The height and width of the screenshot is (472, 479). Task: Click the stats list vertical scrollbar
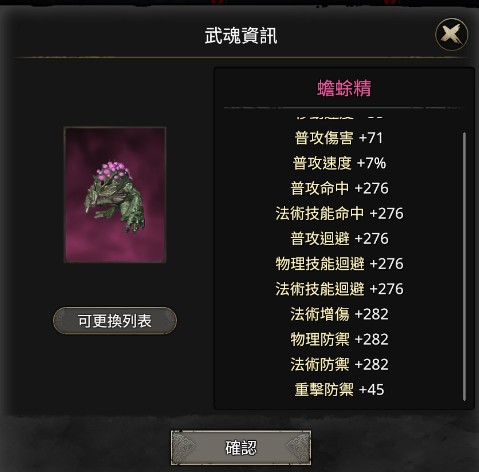coord(464,266)
